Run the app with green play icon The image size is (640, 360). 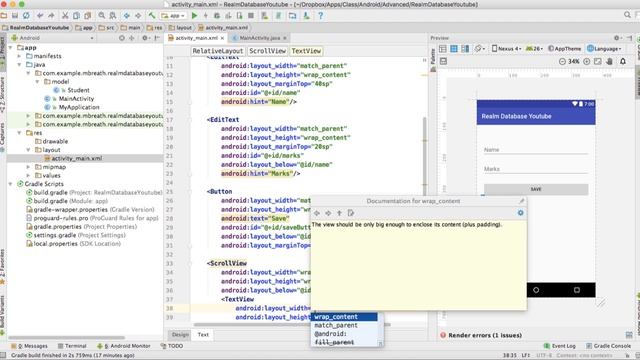click(194, 16)
